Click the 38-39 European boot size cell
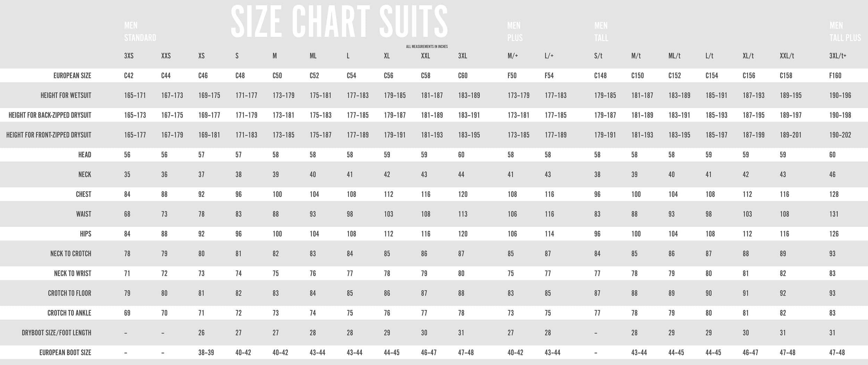This screenshot has width=868, height=365. (206, 353)
